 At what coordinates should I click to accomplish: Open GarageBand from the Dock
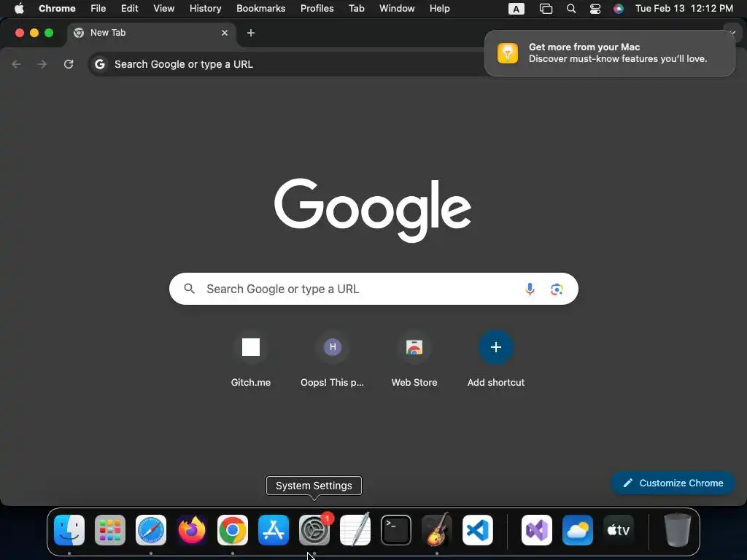point(437,530)
